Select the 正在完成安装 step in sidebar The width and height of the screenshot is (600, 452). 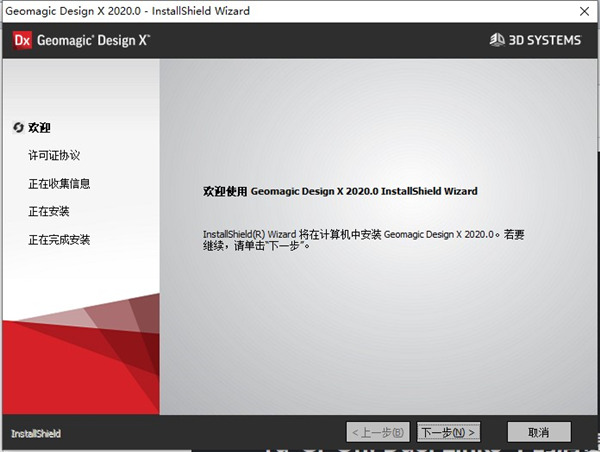click(x=60, y=240)
